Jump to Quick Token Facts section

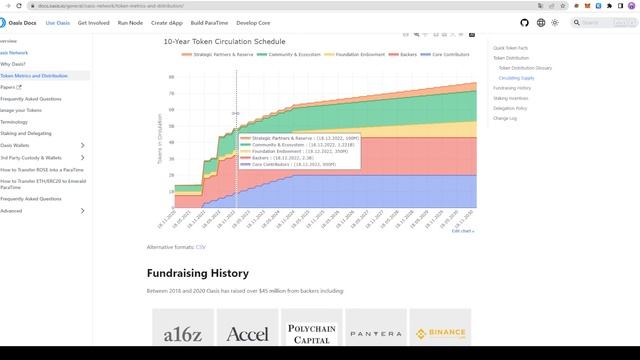point(510,48)
